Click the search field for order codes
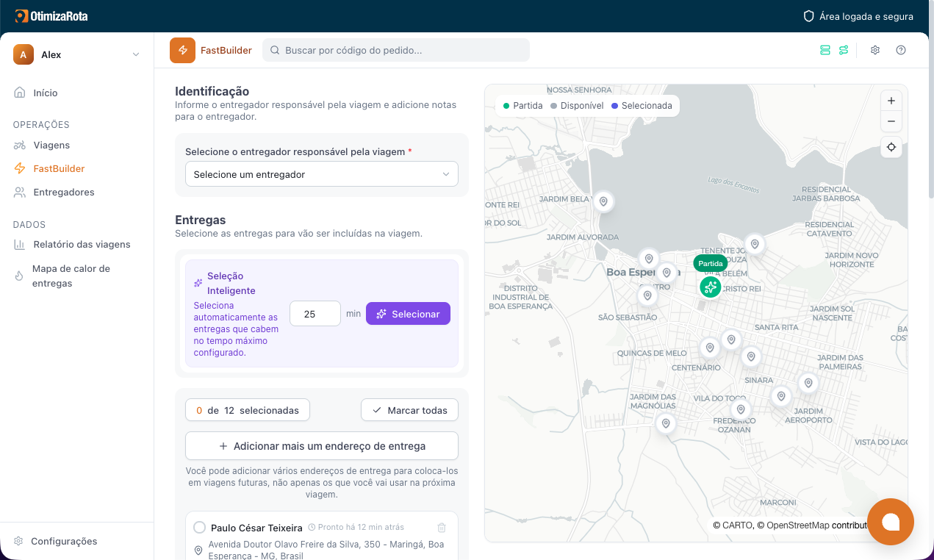This screenshot has height=560, width=934. pos(396,50)
